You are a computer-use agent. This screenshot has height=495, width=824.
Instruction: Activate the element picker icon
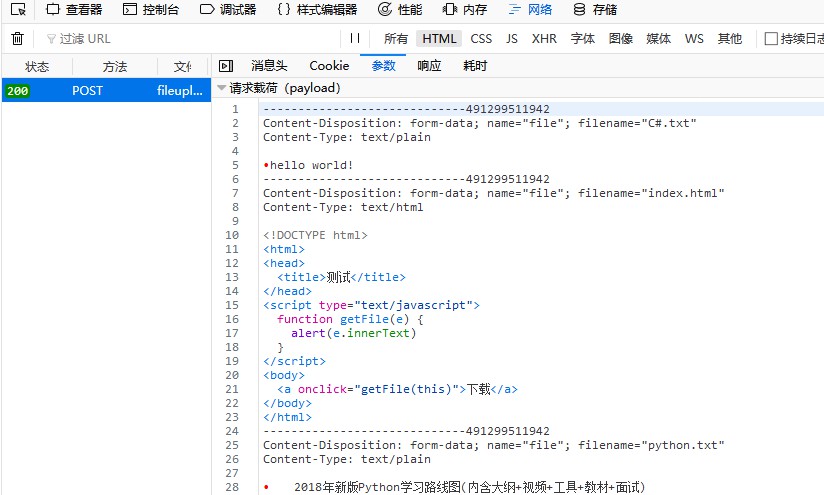pos(18,9)
